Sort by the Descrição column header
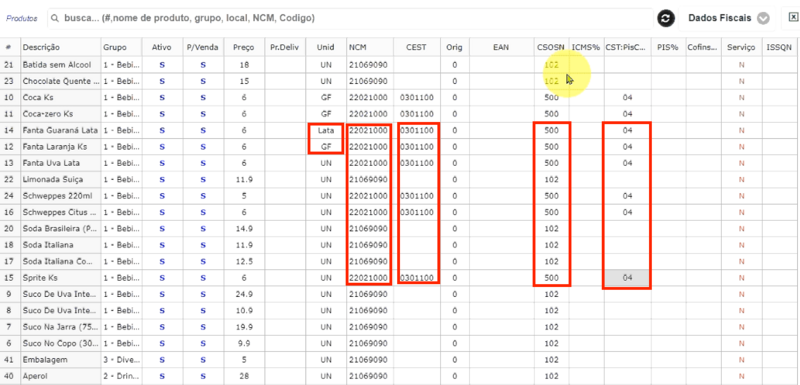 [x=41, y=47]
